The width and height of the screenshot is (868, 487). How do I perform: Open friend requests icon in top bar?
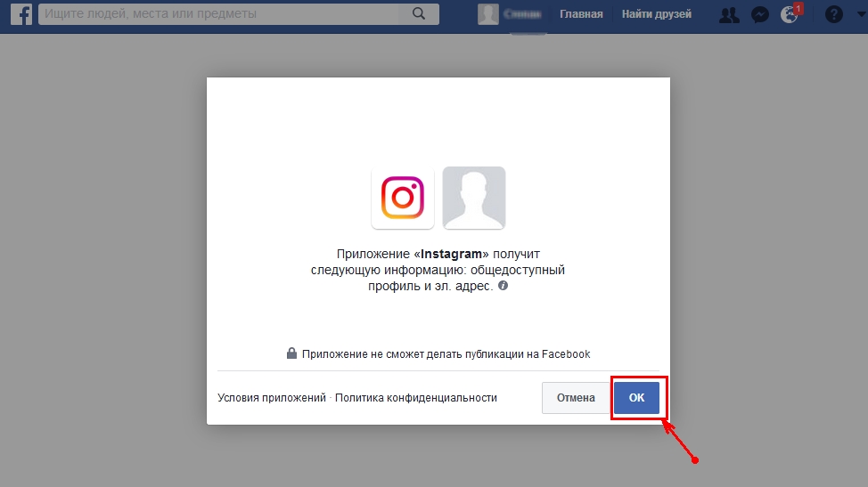[x=729, y=14]
